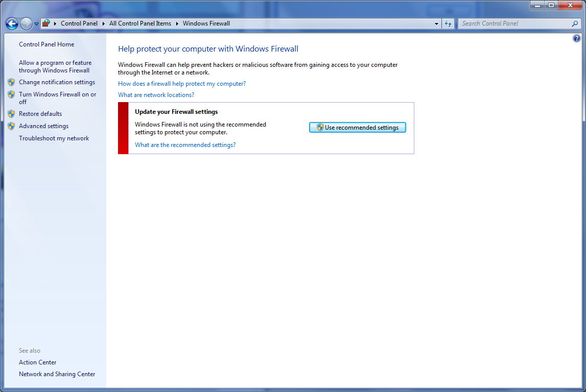Screen dimensions: 586x392
Task: Minimize the Windows Firewall window
Action: [x=537, y=5]
